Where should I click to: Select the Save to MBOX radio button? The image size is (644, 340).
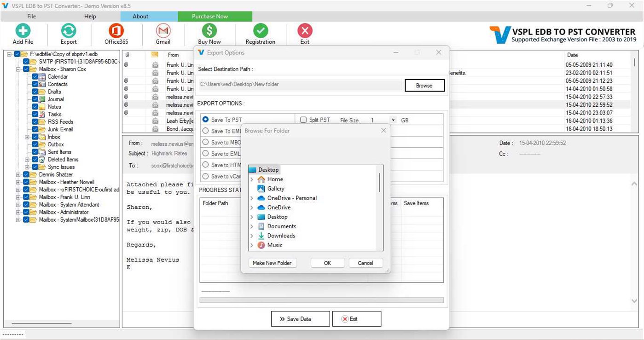pyautogui.click(x=206, y=142)
